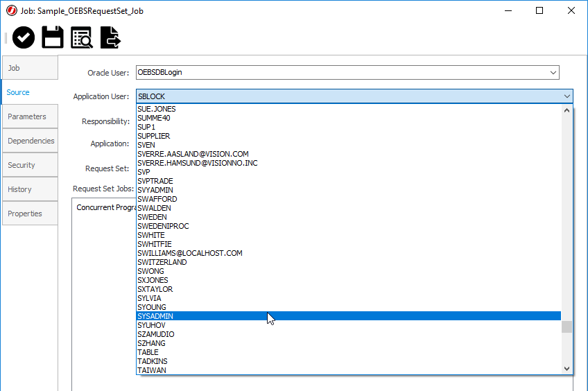Select SWILLIAMS@LOCALHOST.COM entry
The height and width of the screenshot is (391, 588).
point(349,253)
